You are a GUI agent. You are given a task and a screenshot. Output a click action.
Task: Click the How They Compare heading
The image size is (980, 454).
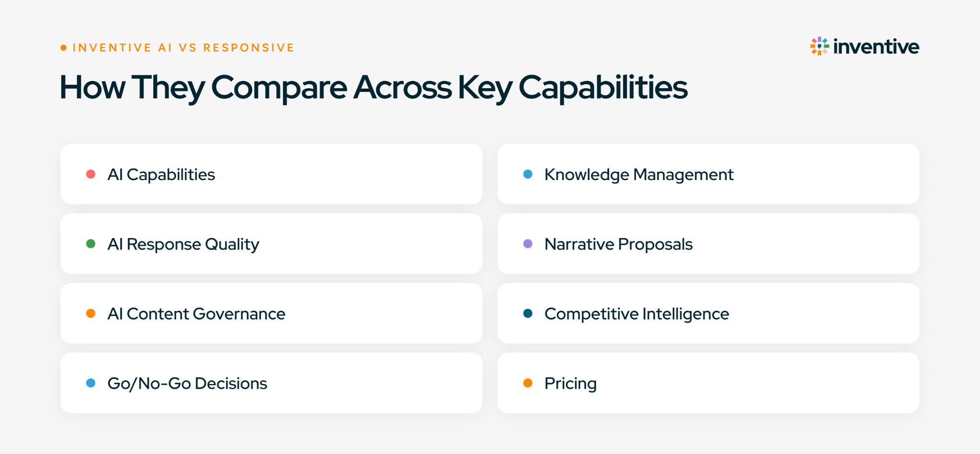(x=374, y=88)
